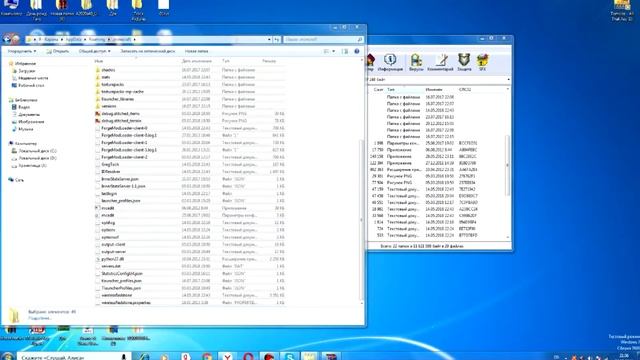Image resolution: width=640 pixels, height=360 pixels.
Task: Open the Opera browser from the taskbar
Action: [x=248, y=356]
